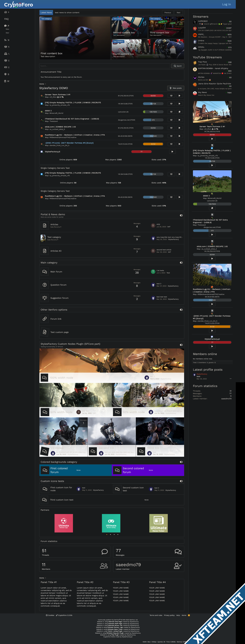
Task: Open Sky News YouTube streamer entry
Action: pos(202,92)
